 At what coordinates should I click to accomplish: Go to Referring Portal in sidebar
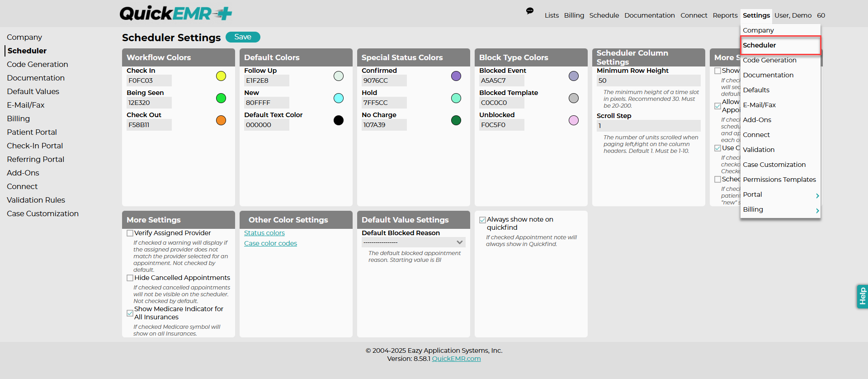(36, 159)
